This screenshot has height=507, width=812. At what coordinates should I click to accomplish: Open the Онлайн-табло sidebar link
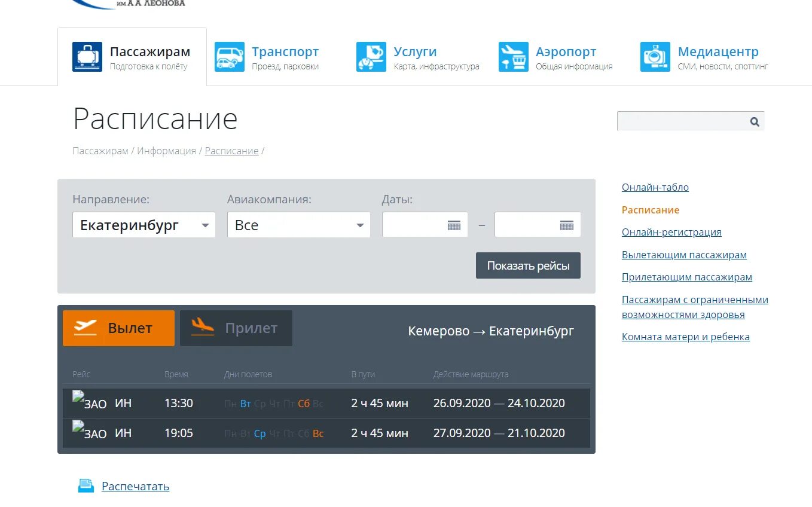point(655,187)
